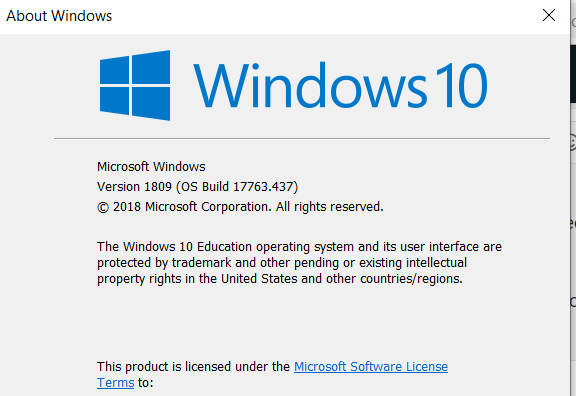Click the blue four-pane Windows logo
Image resolution: width=576 pixels, height=396 pixels.
pos(135,85)
